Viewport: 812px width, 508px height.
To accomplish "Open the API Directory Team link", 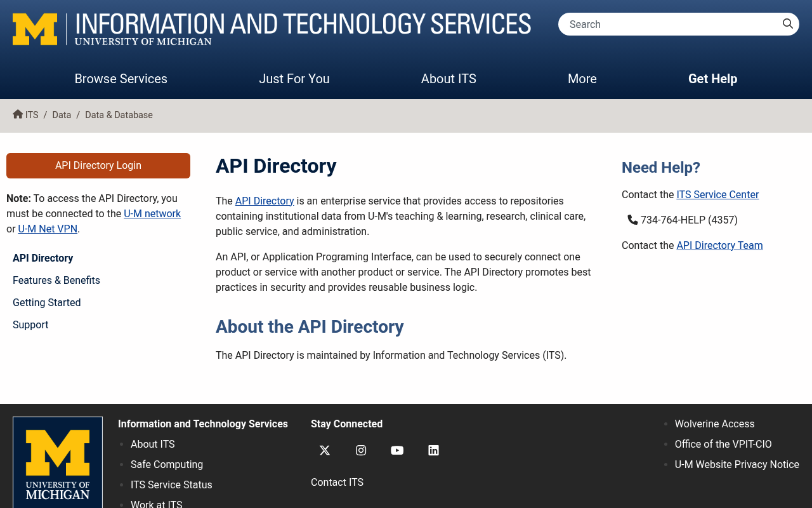I will pyautogui.click(x=719, y=246).
